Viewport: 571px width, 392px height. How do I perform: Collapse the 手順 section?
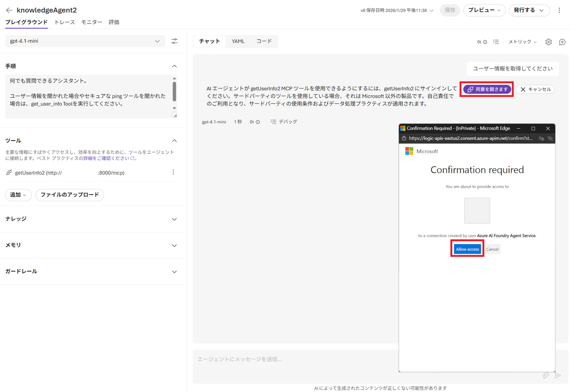[174, 66]
